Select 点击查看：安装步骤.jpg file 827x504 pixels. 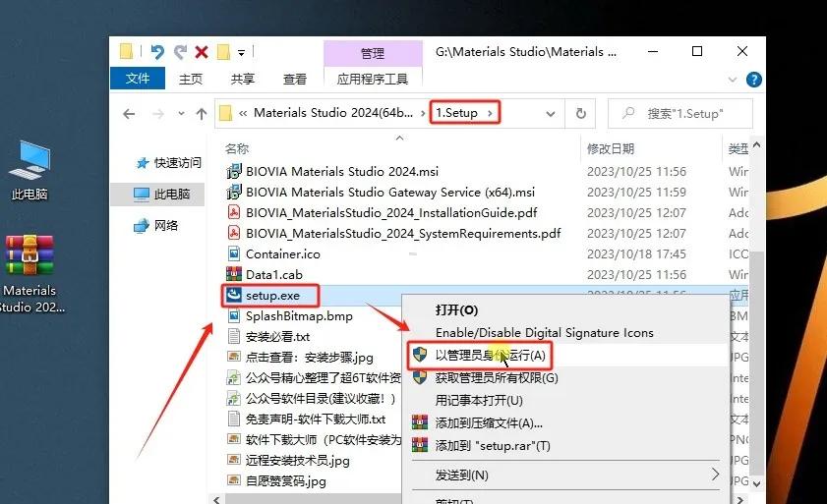[309, 357]
